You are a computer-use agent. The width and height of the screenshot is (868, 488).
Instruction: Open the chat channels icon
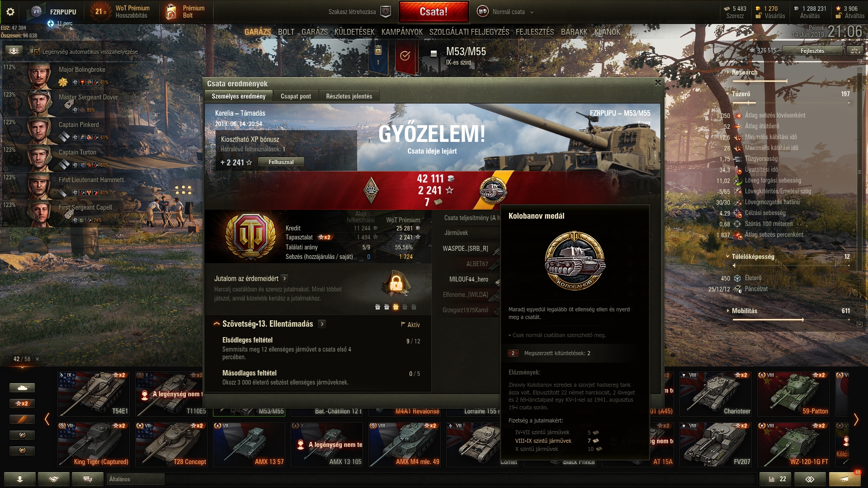88,479
